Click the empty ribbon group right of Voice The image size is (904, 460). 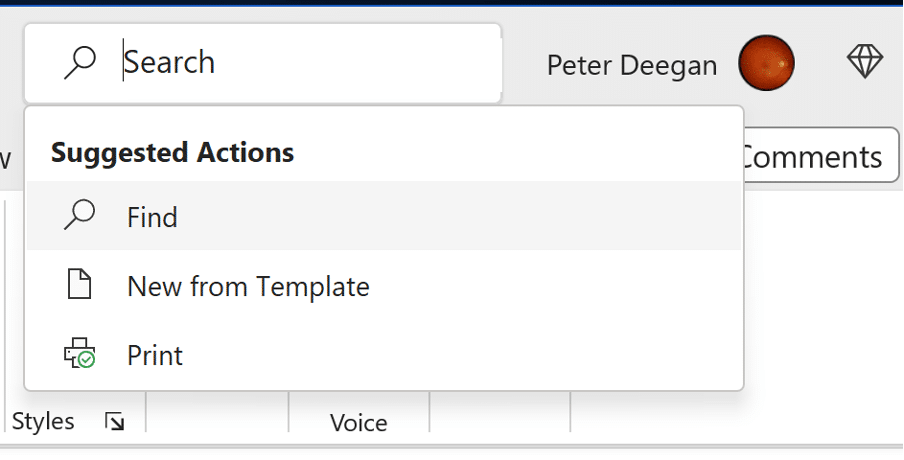pos(500,412)
